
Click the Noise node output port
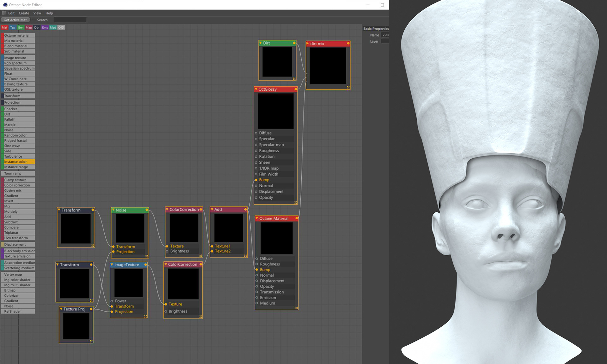(x=147, y=210)
